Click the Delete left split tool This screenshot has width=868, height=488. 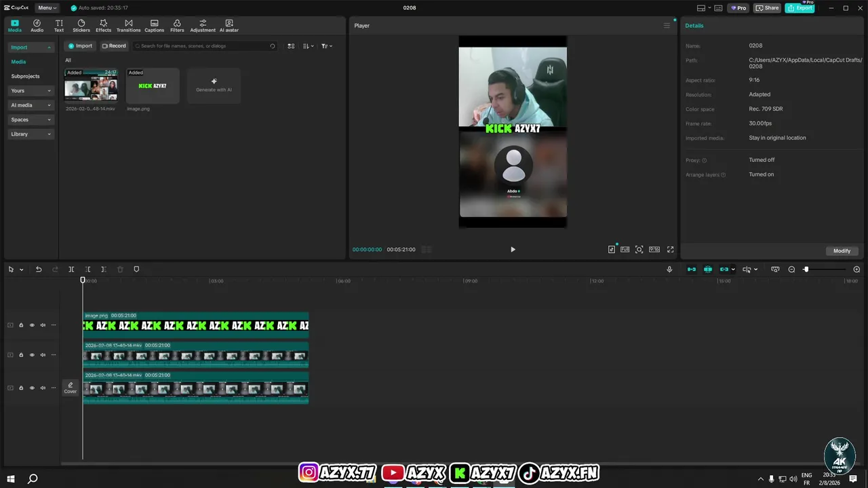87,269
